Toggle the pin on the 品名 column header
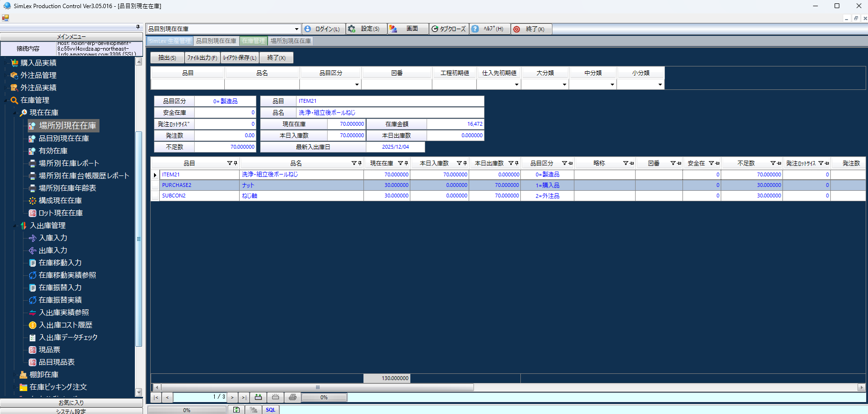868x414 pixels. pyautogui.click(x=360, y=163)
